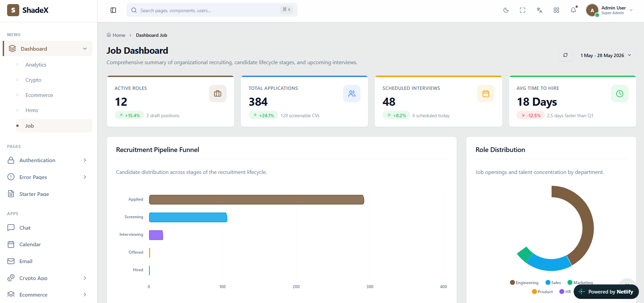Screen dimensions: 644x303
Task: Click the Active Roles briefcase icon
Action: [218, 94]
